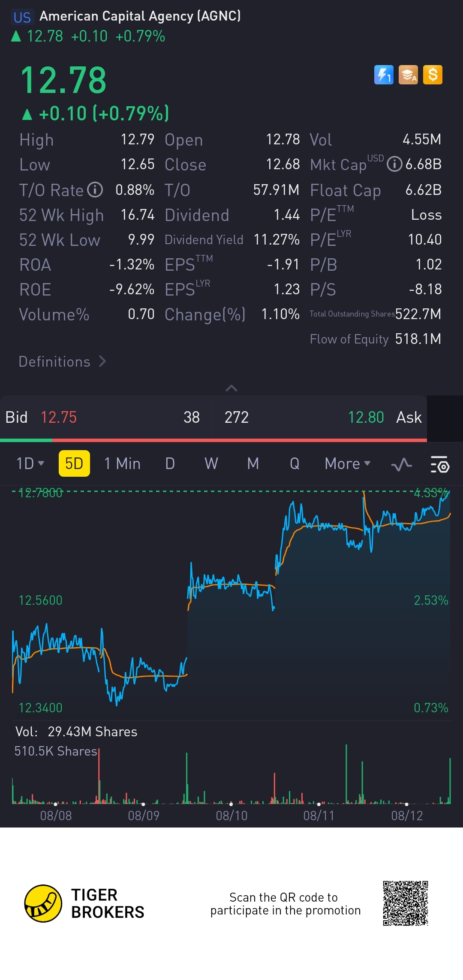Image resolution: width=463 pixels, height=980 pixels.
Task: Tap the 2.53% axis label
Action: pyautogui.click(x=431, y=600)
